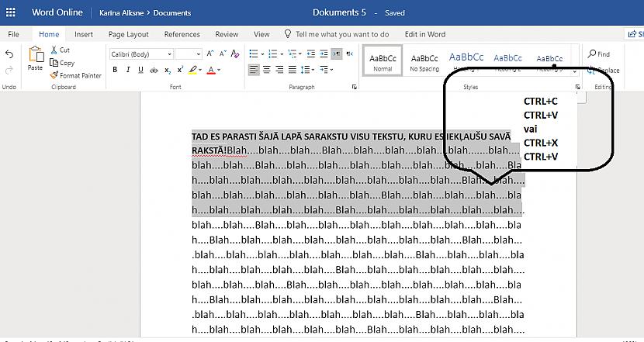This screenshot has width=644, height=342.
Task: Activate the Format Painter brush
Action: (75, 75)
